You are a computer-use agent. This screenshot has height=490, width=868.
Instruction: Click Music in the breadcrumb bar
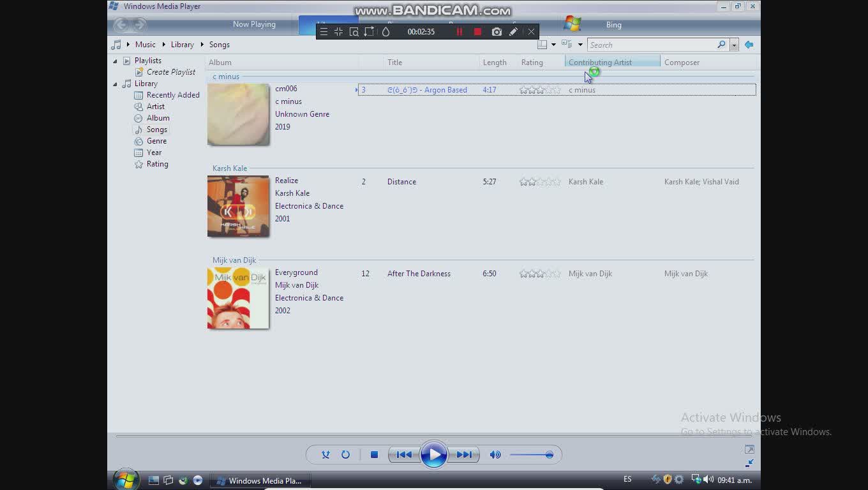(145, 44)
